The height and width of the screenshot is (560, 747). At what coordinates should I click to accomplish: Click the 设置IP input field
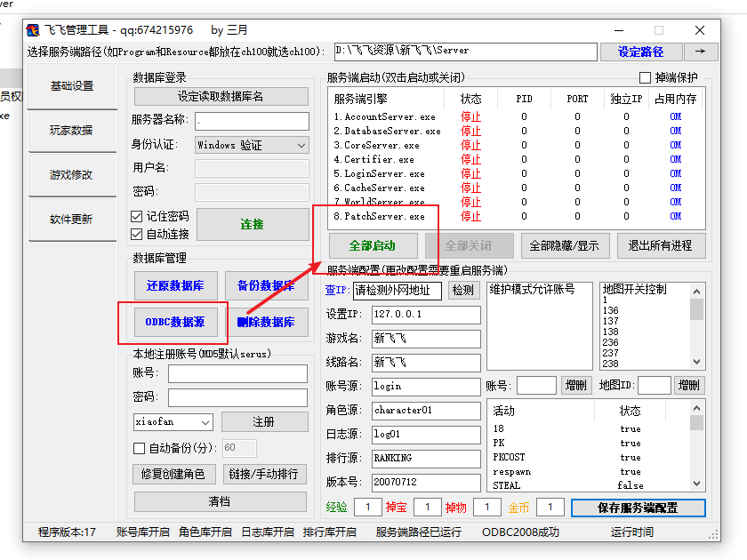coord(425,315)
